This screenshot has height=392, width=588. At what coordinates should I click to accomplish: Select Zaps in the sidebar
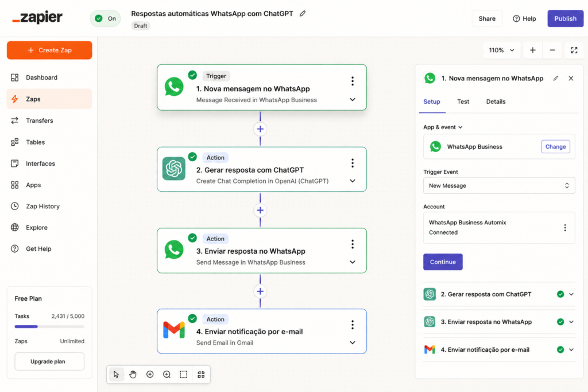pos(49,99)
